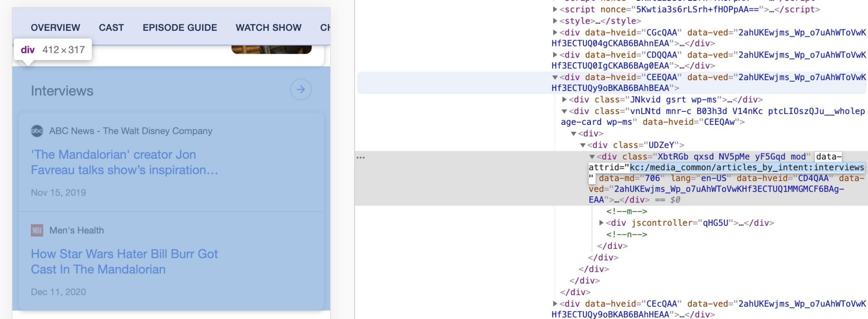Click the data-md 706 attribute
Viewport: 868px width, 319px height.
[631, 178]
